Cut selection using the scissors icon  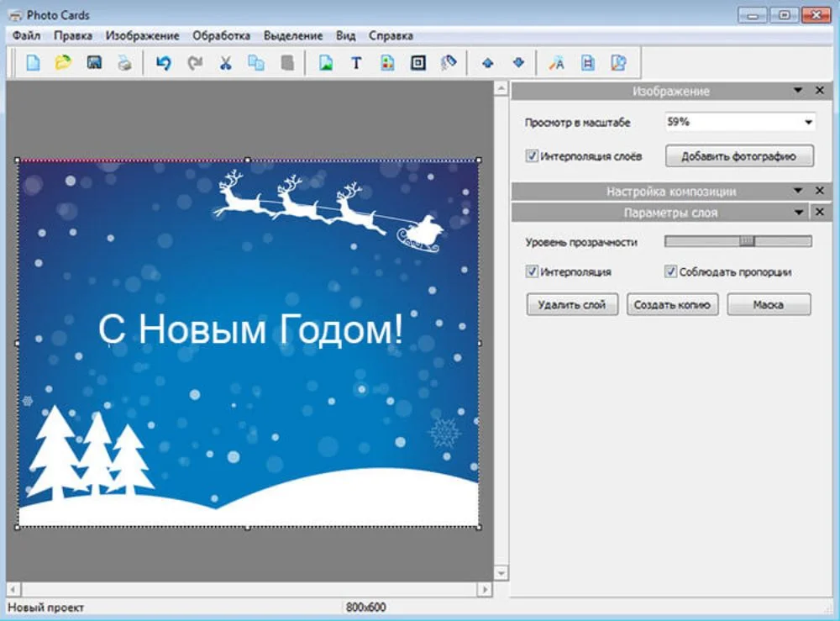[225, 63]
